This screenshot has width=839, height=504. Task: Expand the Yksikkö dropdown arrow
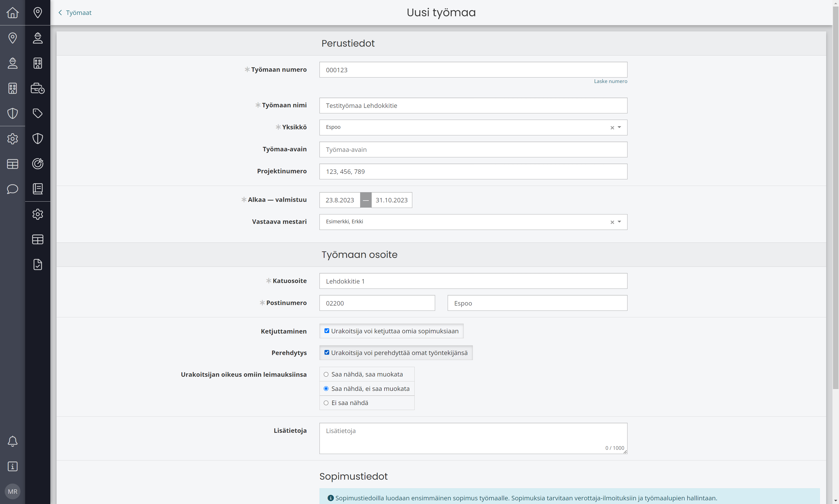coord(619,127)
